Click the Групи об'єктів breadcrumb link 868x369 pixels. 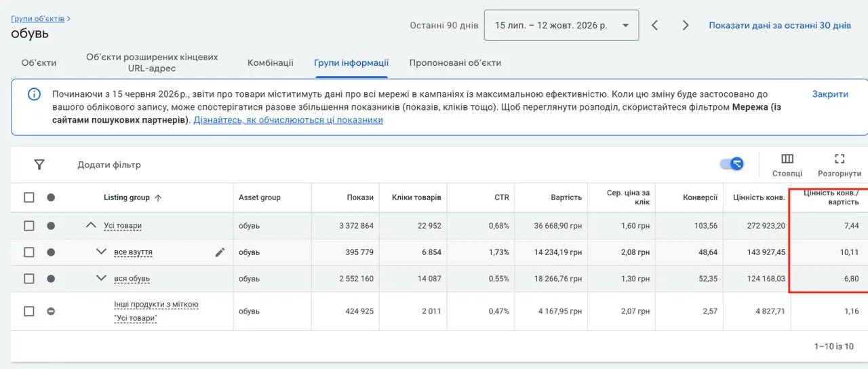(38, 18)
